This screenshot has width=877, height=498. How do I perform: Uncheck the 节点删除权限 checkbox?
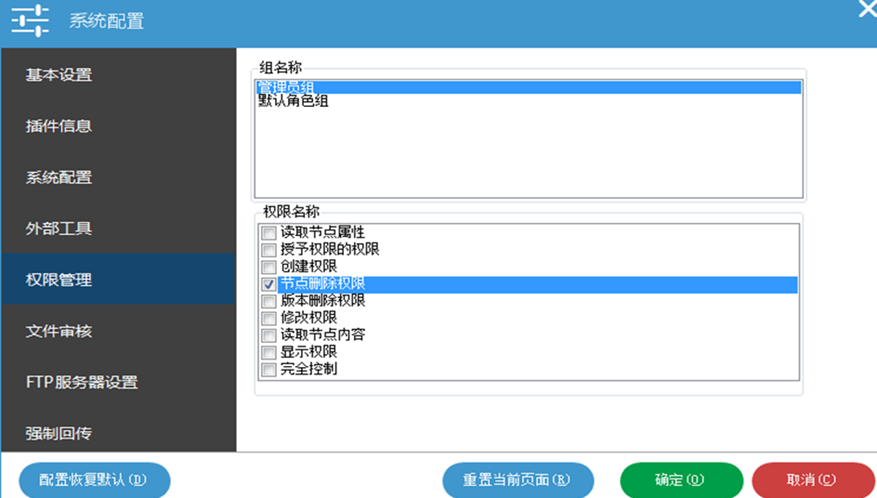tap(268, 284)
